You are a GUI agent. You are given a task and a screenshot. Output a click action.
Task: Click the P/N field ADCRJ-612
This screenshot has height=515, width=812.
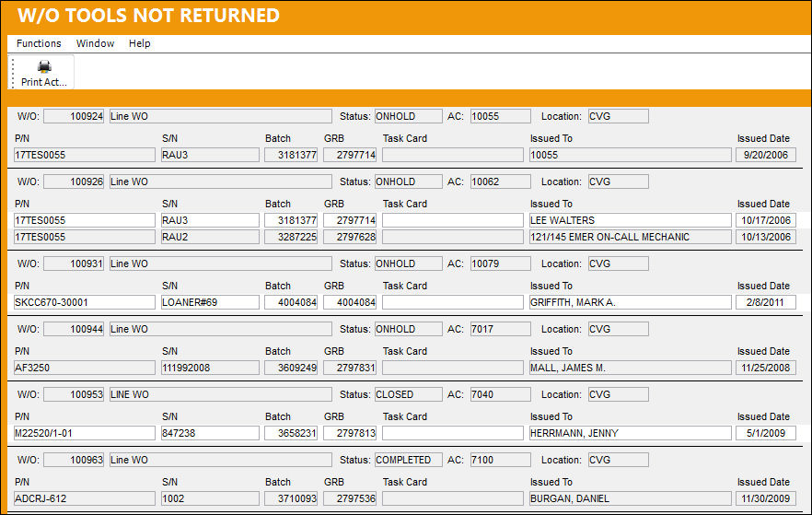(85, 498)
